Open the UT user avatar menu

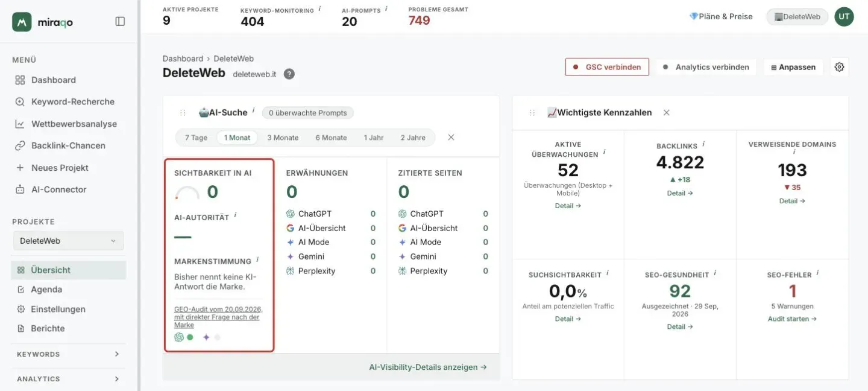point(844,16)
